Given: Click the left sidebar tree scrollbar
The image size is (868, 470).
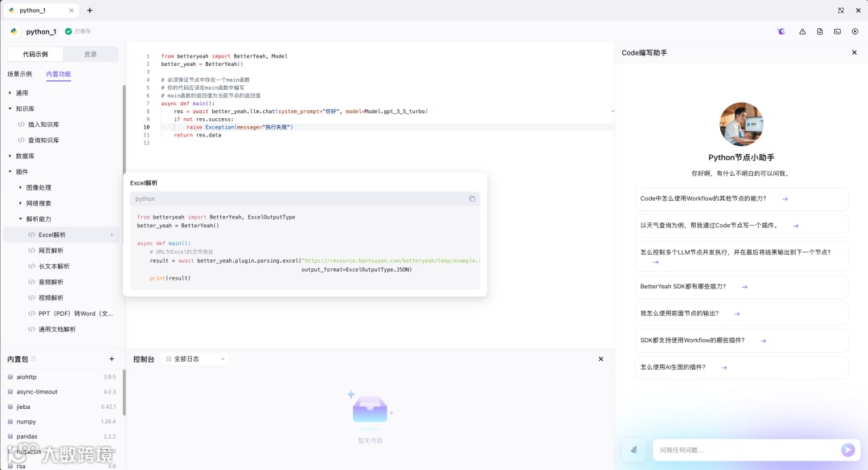Looking at the screenshot, I should pos(124,130).
